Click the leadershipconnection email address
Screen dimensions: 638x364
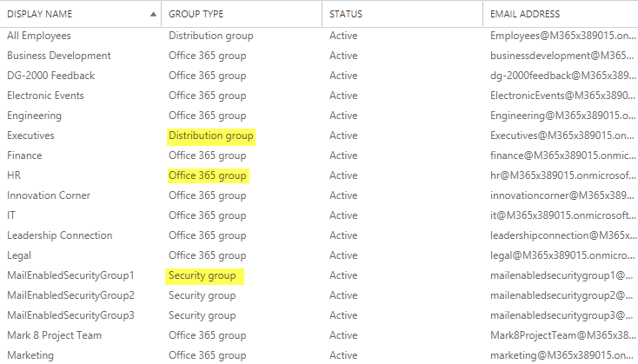pos(562,235)
